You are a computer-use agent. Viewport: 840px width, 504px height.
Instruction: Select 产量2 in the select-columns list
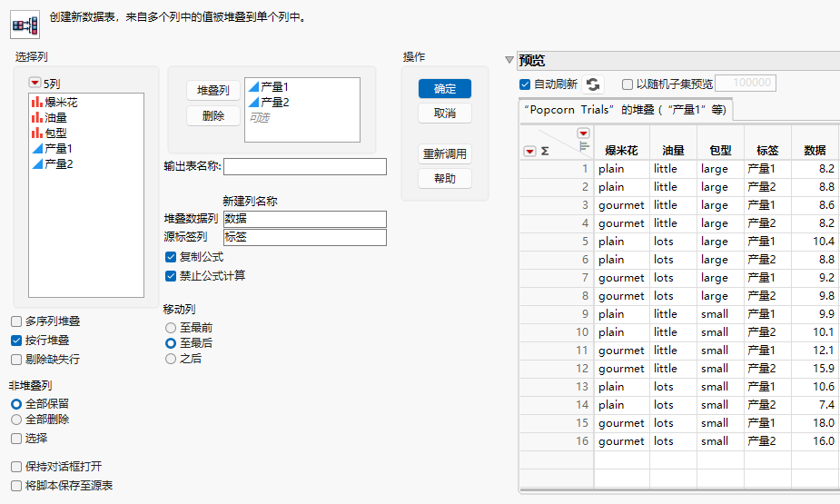[53, 163]
